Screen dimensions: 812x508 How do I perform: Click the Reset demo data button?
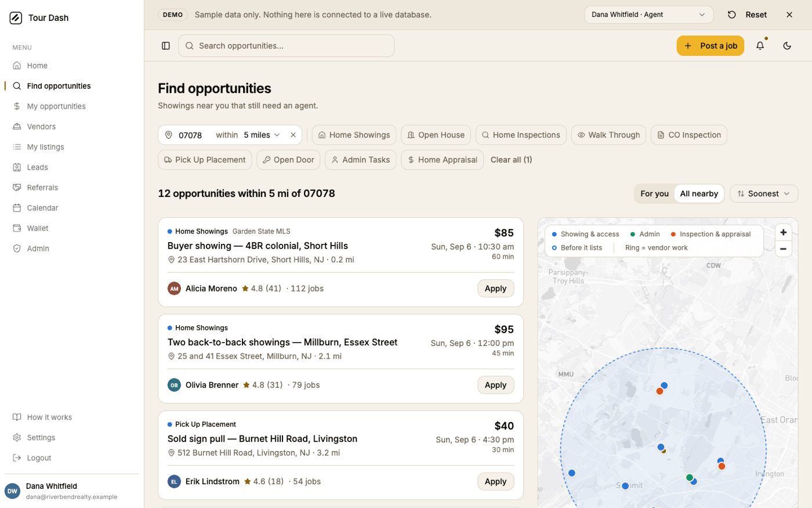(x=747, y=15)
